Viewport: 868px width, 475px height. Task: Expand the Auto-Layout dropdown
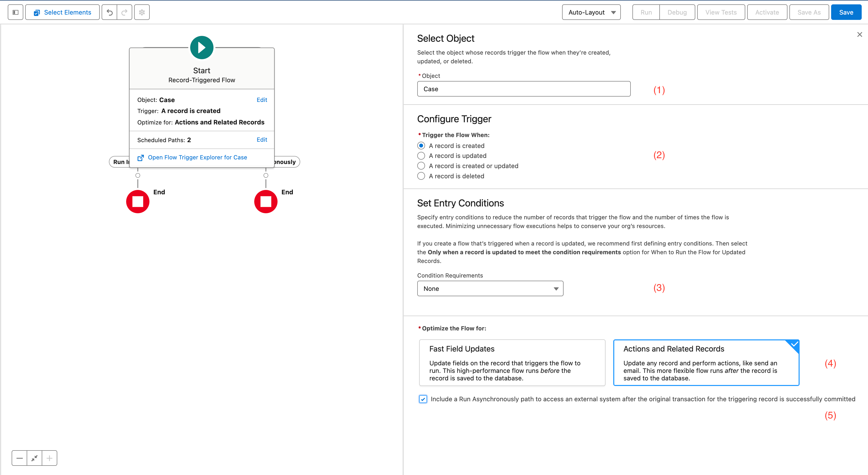point(591,12)
